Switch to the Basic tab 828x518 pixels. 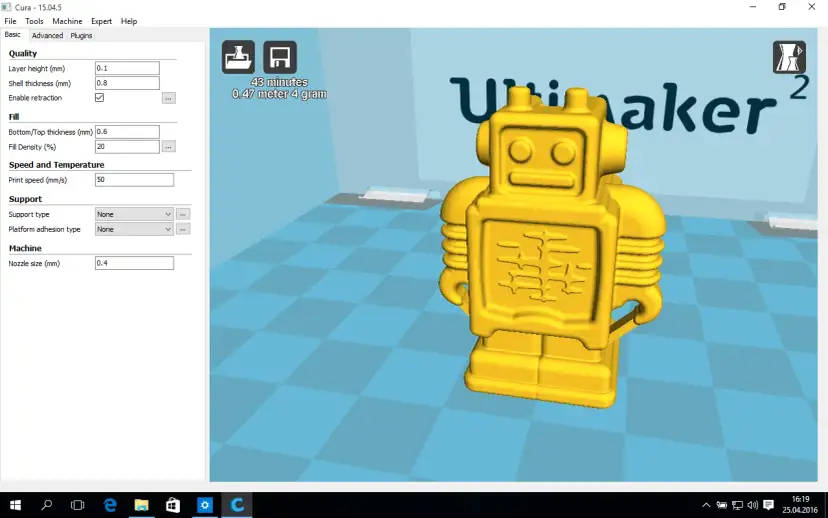point(13,35)
